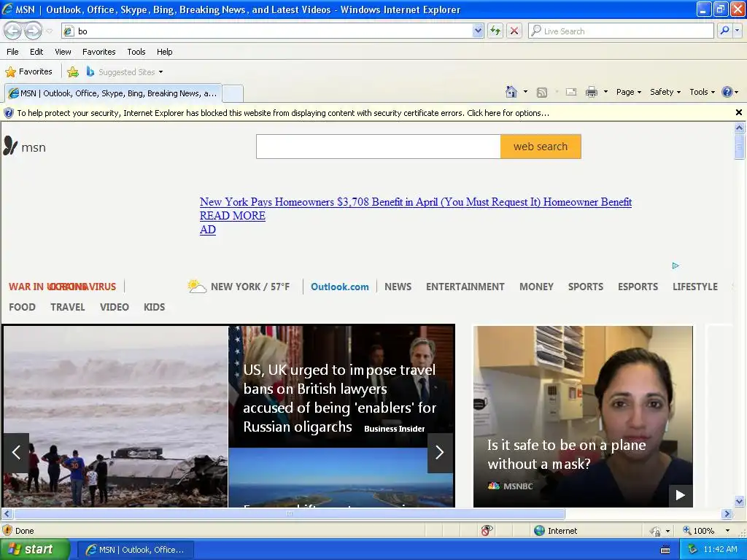Open the British lawyers travel bans story
The image size is (747, 560).
(x=339, y=398)
